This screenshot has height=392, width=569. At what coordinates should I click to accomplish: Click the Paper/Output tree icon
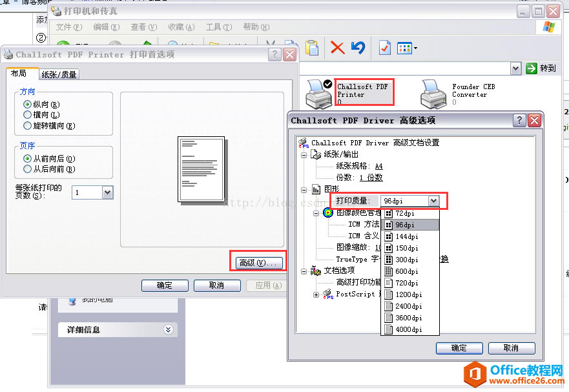click(316, 154)
